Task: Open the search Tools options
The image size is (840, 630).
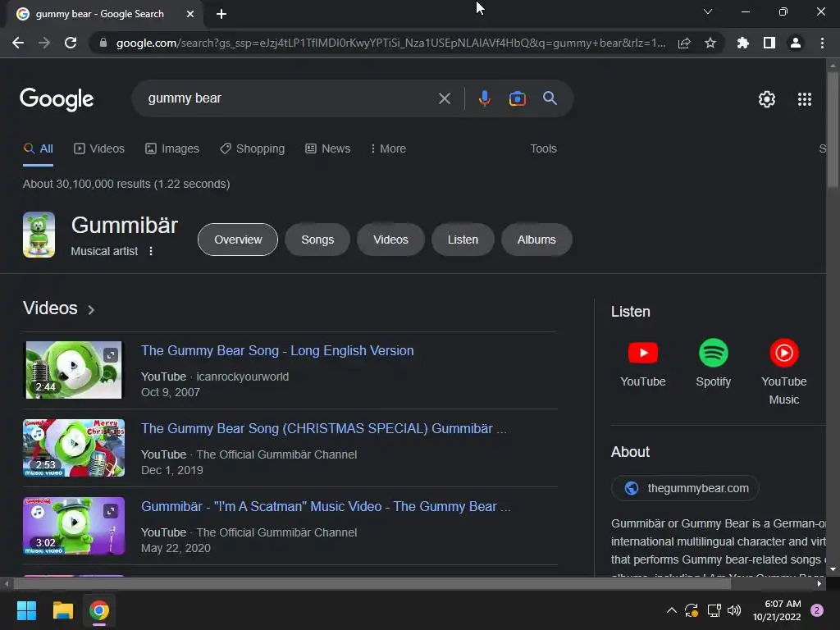Action: 543,149
